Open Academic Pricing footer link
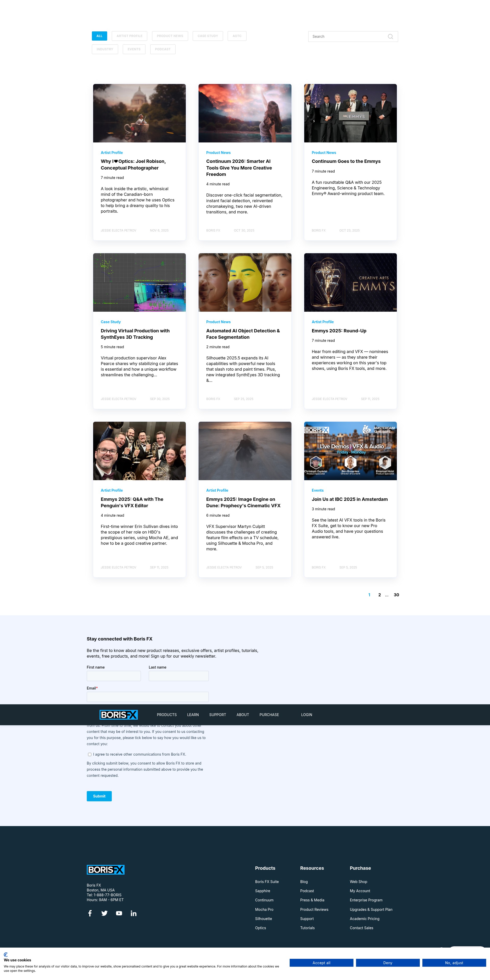This screenshot has width=490, height=980. pyautogui.click(x=364, y=919)
